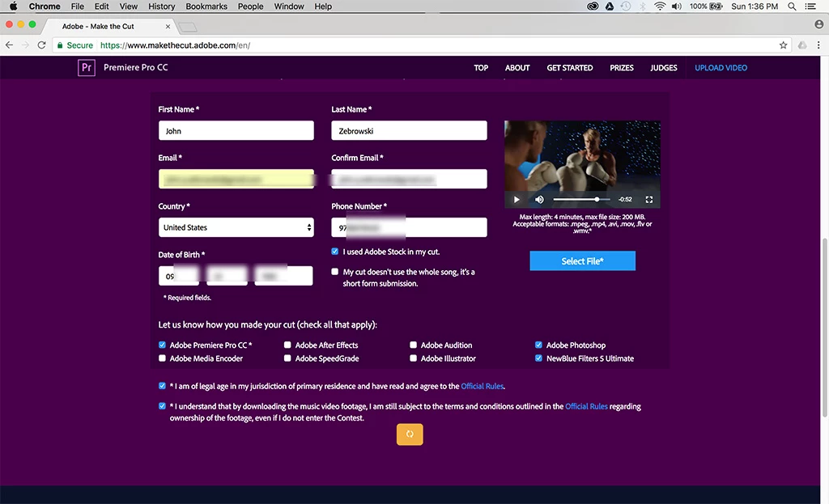Click the Chrome profile avatar icon

[819, 24]
